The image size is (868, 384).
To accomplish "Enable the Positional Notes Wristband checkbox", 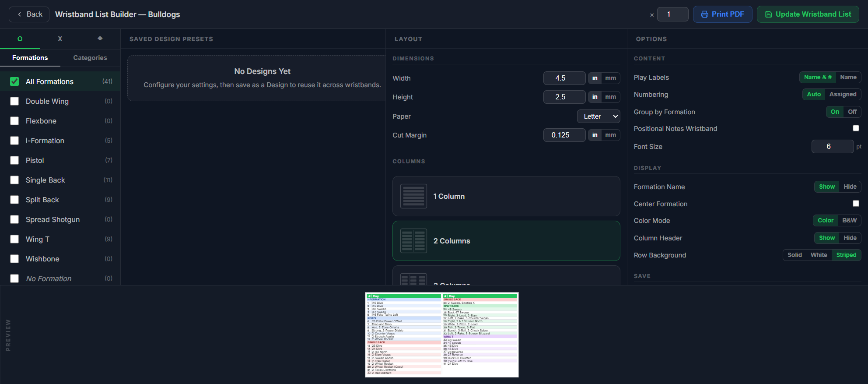I will click(x=856, y=128).
